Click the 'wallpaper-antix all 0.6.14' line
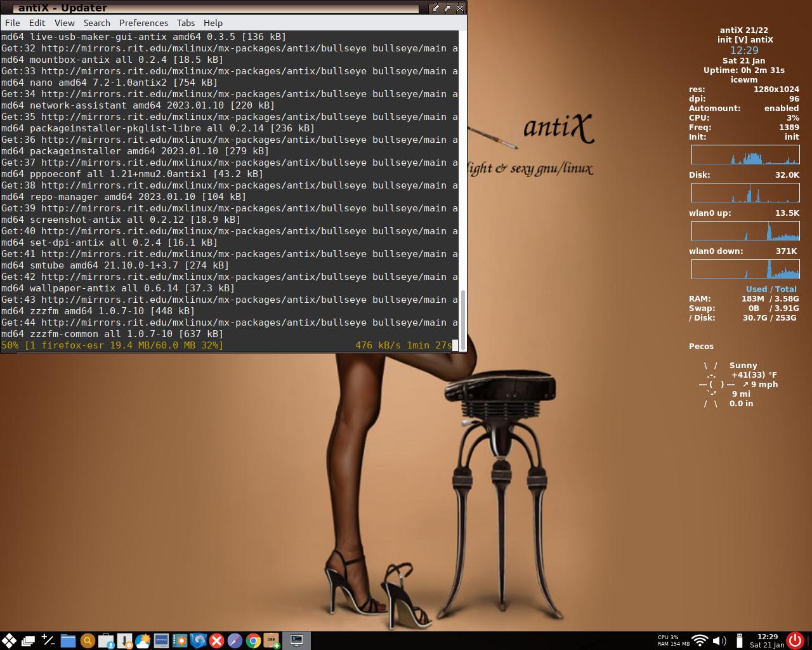This screenshot has height=650, width=812. 118,288
